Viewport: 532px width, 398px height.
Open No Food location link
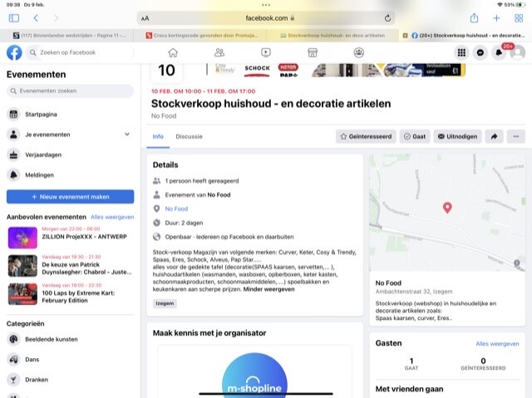point(176,209)
